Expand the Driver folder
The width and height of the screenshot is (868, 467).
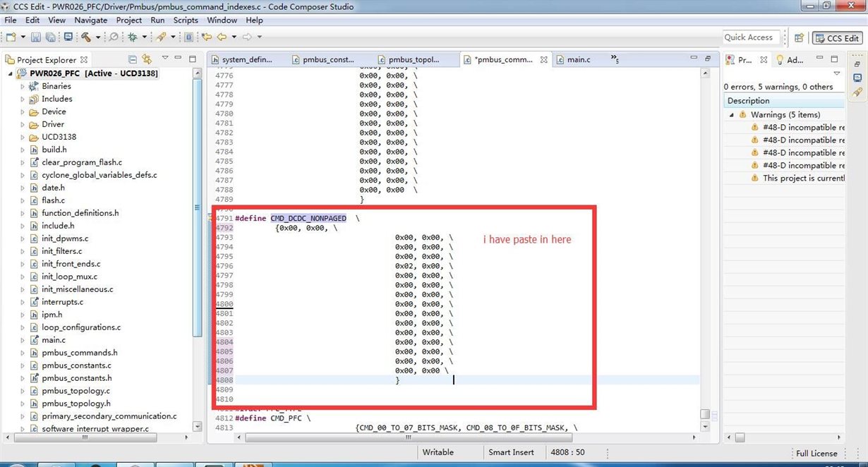(x=23, y=124)
